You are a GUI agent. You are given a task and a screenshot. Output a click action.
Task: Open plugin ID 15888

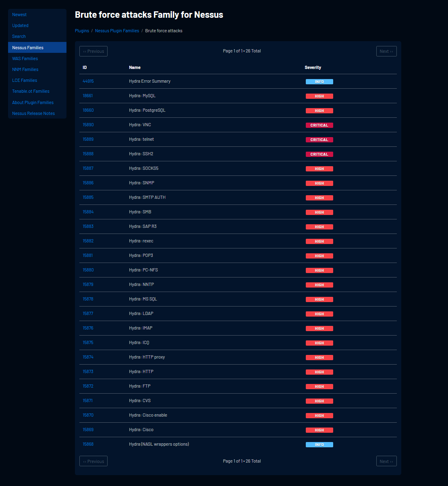(88, 154)
